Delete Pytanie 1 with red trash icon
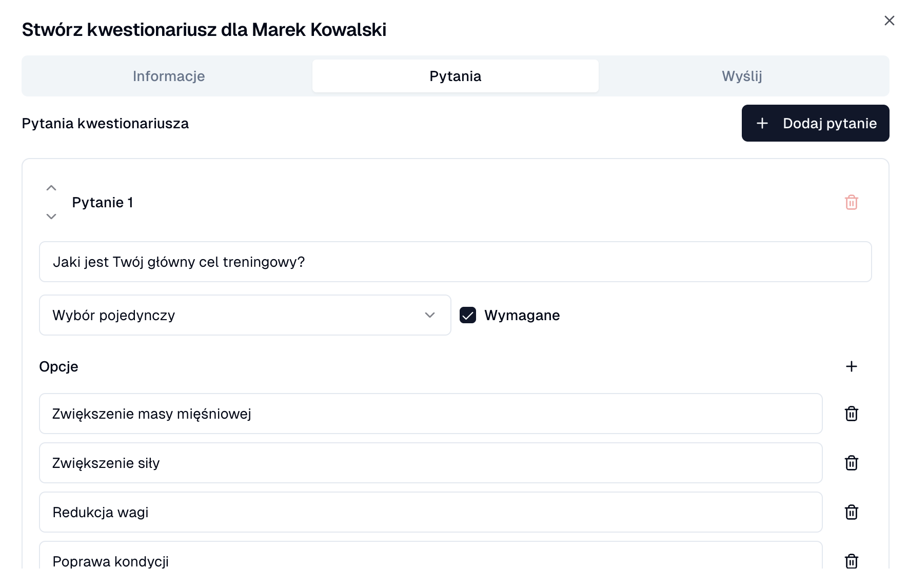This screenshot has width=908, height=588. (x=851, y=202)
